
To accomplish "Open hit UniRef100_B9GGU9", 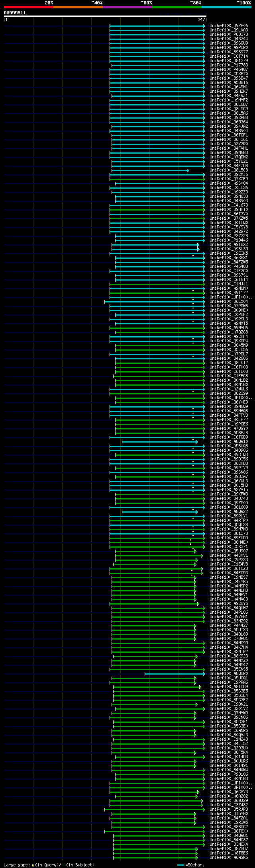I will [229, 43].
